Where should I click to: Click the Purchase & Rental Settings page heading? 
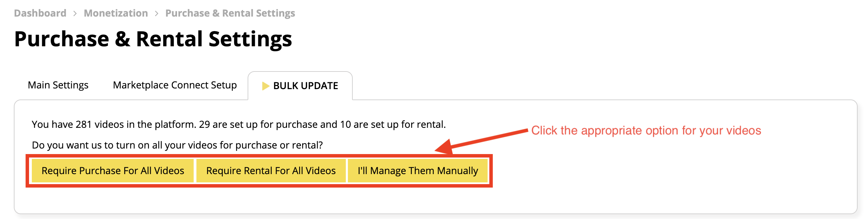click(153, 39)
